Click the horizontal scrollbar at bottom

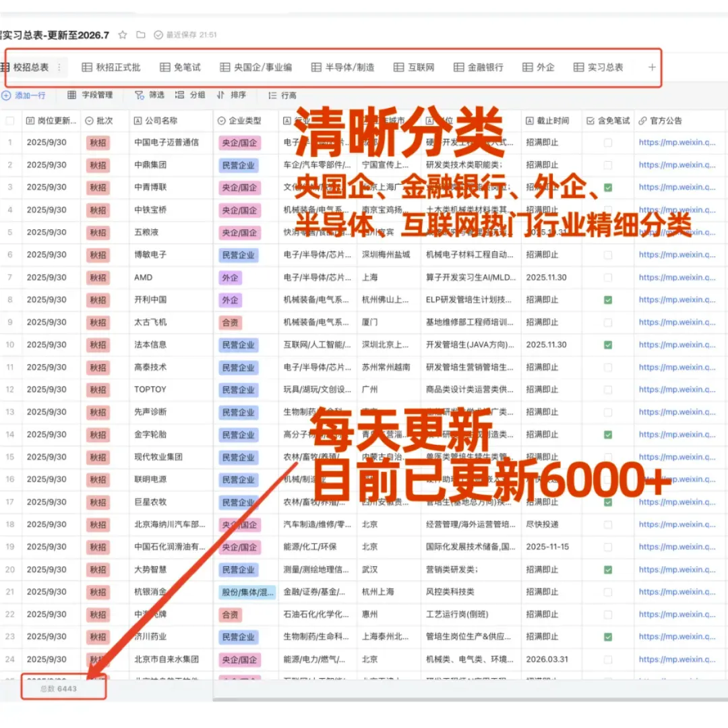470,699
